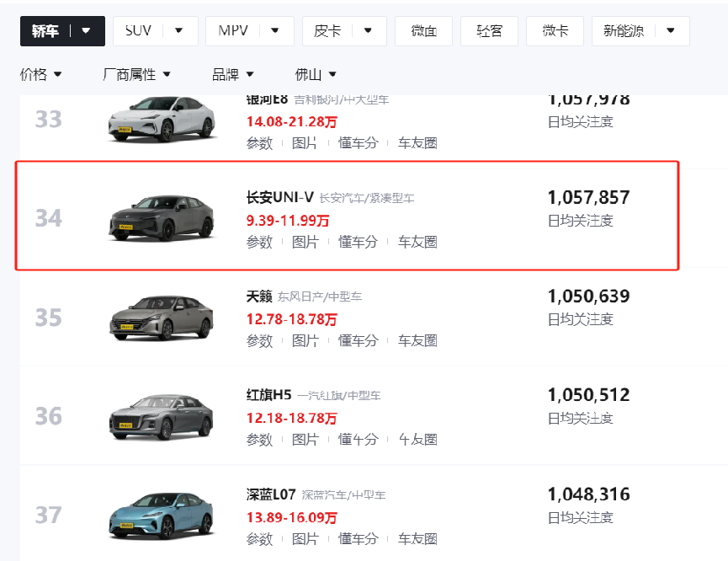Open the 天籁 car image
This screenshot has width=728, height=561.
[161, 318]
